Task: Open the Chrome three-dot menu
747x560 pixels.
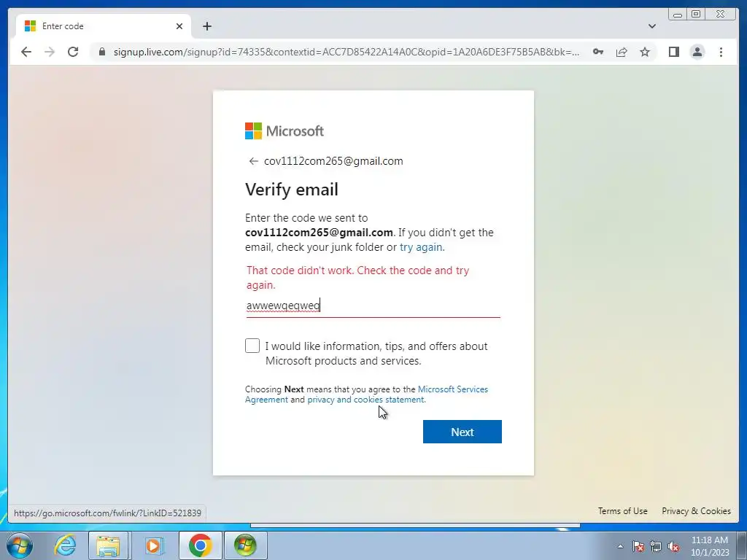Action: 721,52
